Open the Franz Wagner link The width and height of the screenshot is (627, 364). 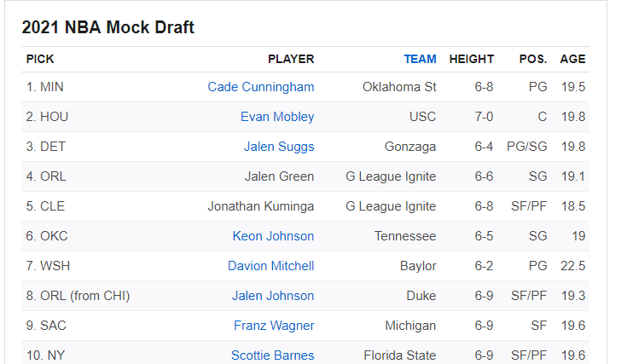pos(274,326)
